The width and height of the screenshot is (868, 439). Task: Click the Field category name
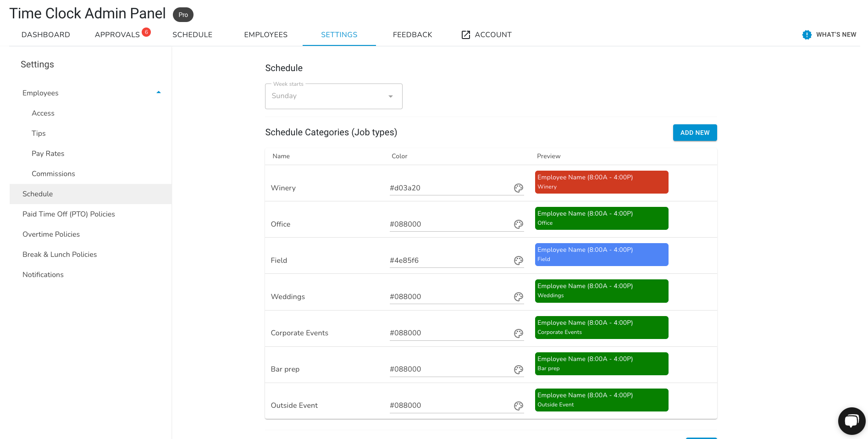coord(279,261)
